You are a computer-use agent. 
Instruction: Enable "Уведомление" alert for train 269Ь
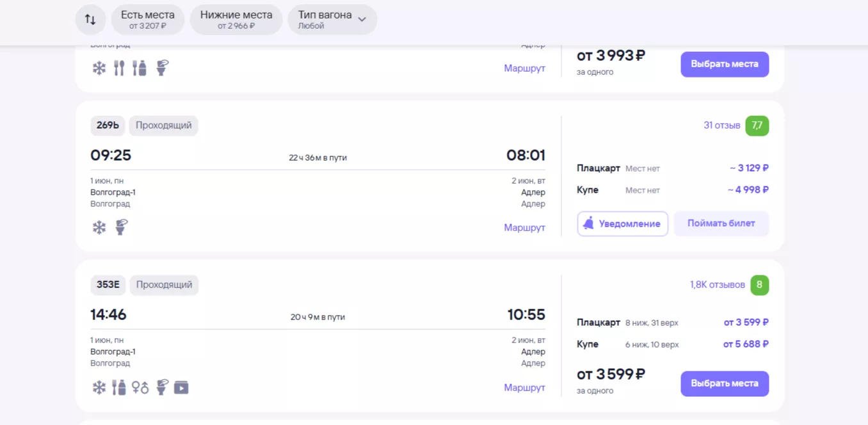pos(622,224)
